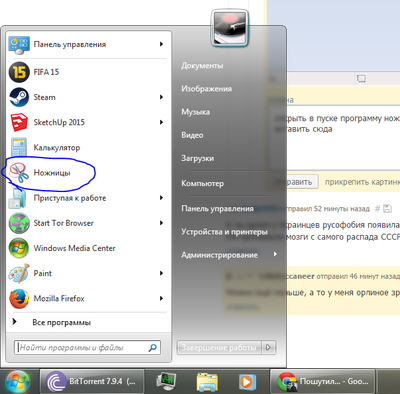Open the Control Panel icon in pinned list

pyautogui.click(x=19, y=45)
